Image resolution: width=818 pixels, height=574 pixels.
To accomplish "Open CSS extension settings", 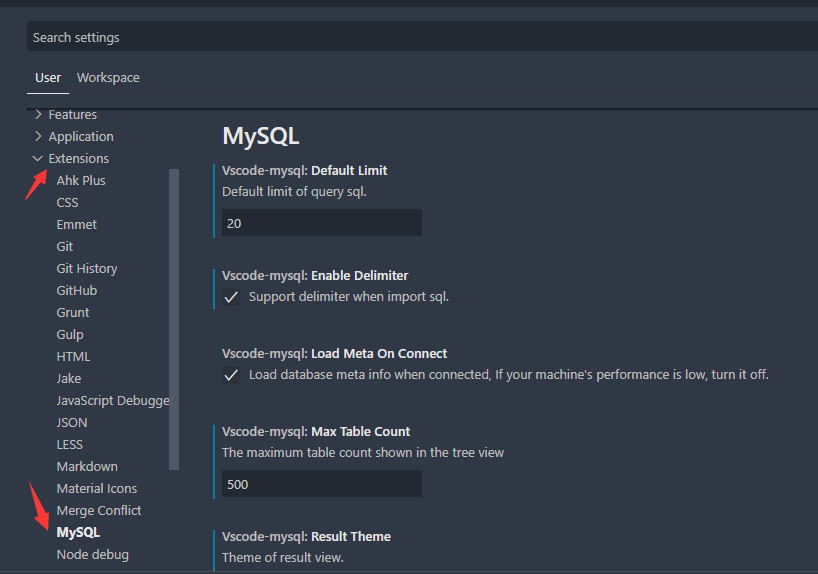I will (67, 202).
